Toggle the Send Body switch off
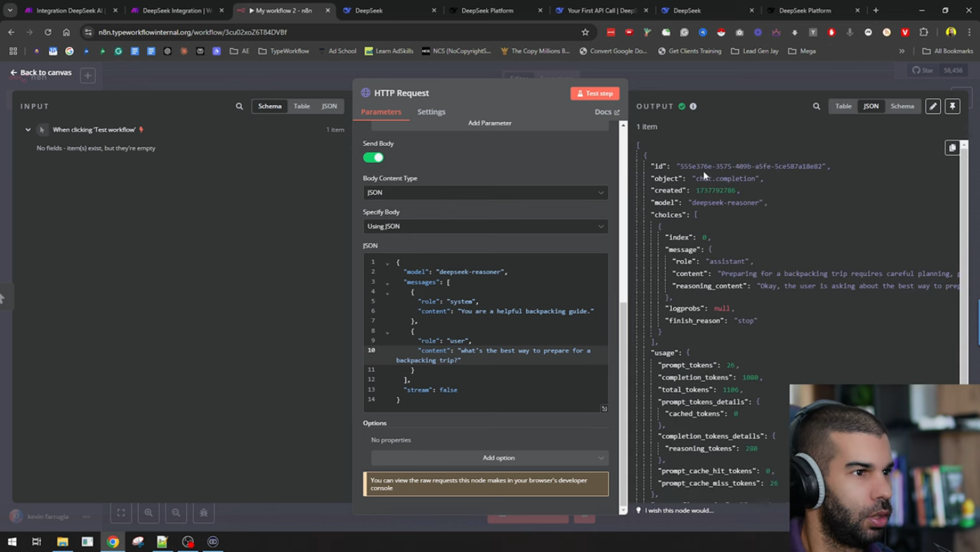This screenshot has width=980, height=552. pyautogui.click(x=373, y=158)
